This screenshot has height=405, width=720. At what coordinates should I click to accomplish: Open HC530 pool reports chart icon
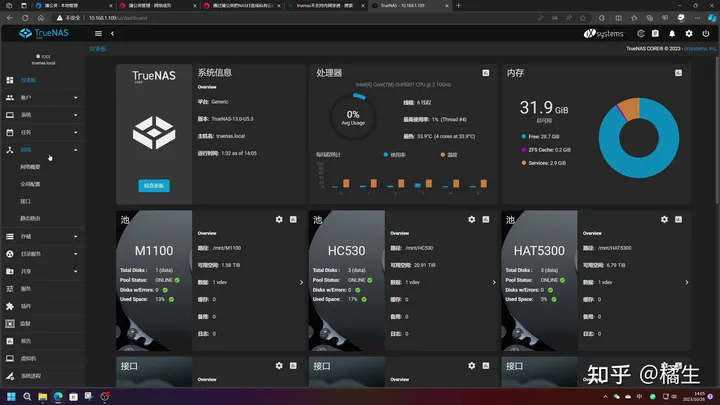pyautogui.click(x=485, y=219)
